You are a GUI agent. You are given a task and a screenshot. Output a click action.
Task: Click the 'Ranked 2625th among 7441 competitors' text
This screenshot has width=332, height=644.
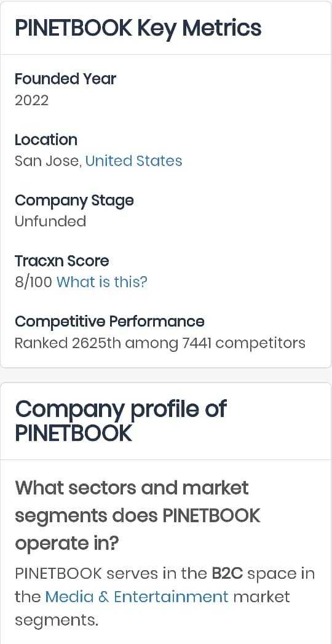tap(160, 343)
